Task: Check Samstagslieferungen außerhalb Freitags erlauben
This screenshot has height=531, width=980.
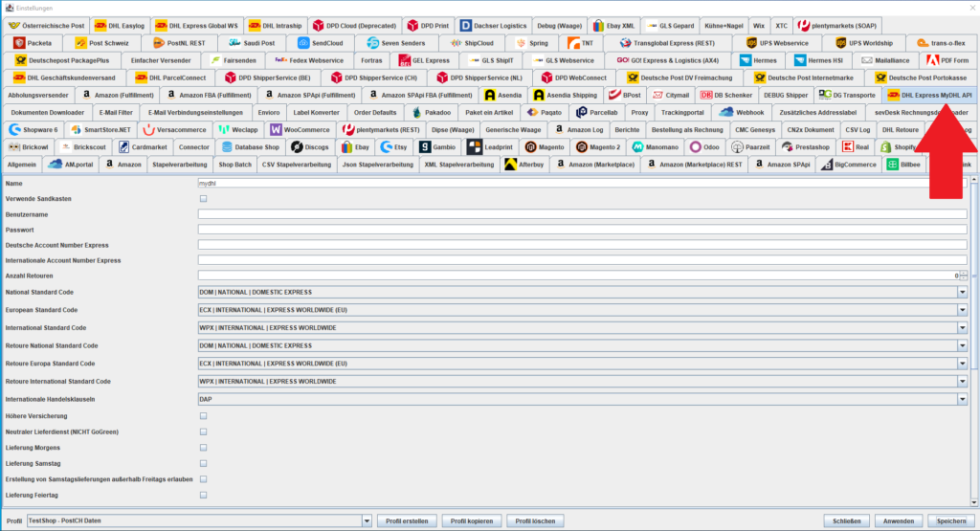Action: pos(203,479)
